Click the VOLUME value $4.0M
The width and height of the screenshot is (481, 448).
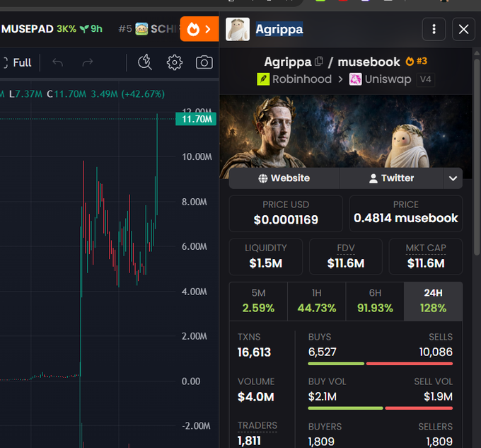(255, 397)
